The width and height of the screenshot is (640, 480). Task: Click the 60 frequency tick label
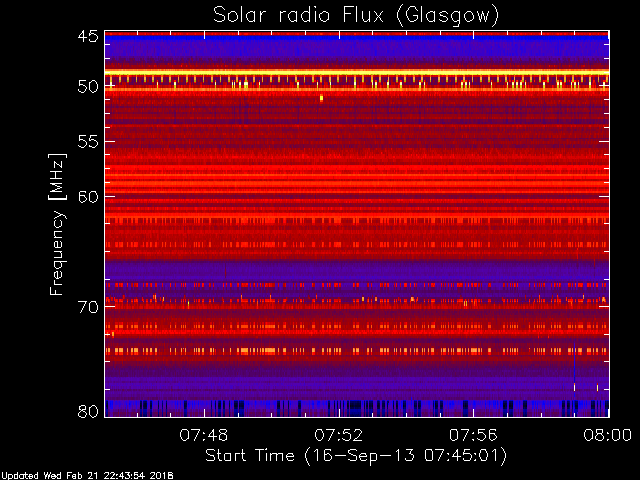(x=88, y=197)
